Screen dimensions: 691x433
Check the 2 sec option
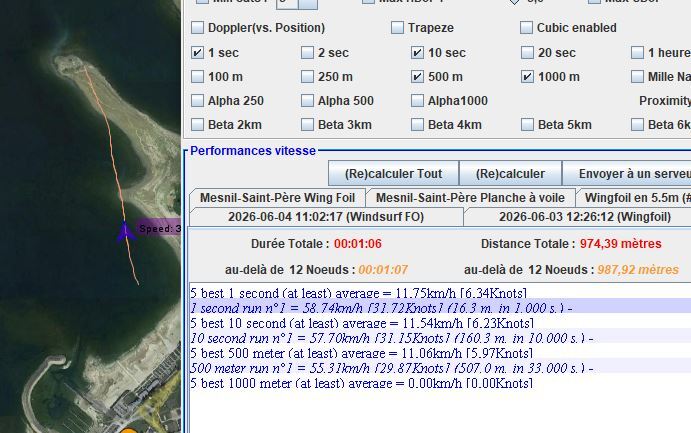pos(307,53)
